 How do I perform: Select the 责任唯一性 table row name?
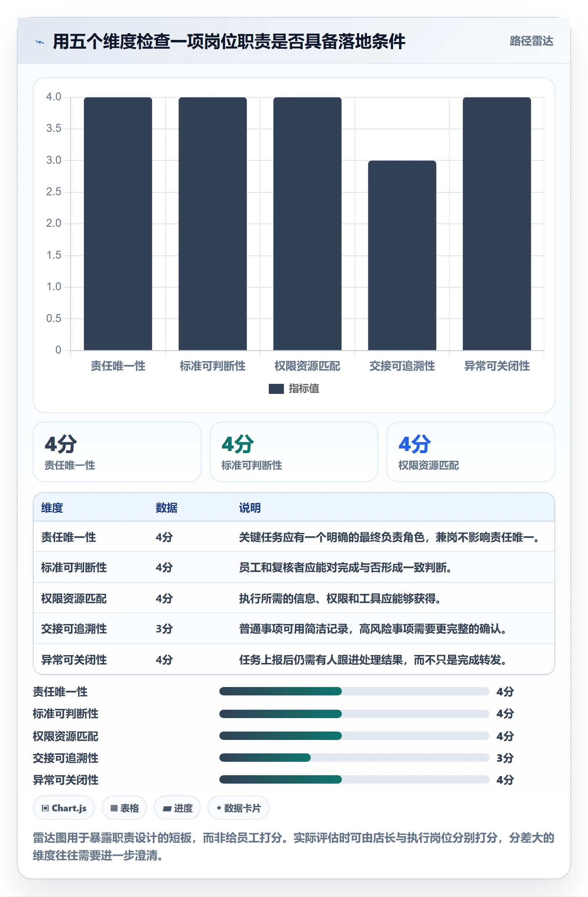68,537
